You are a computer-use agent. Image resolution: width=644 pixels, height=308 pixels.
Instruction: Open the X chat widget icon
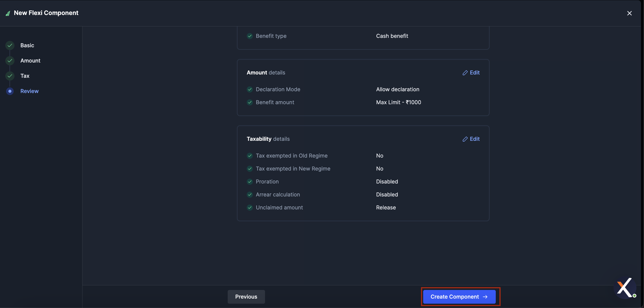625,288
